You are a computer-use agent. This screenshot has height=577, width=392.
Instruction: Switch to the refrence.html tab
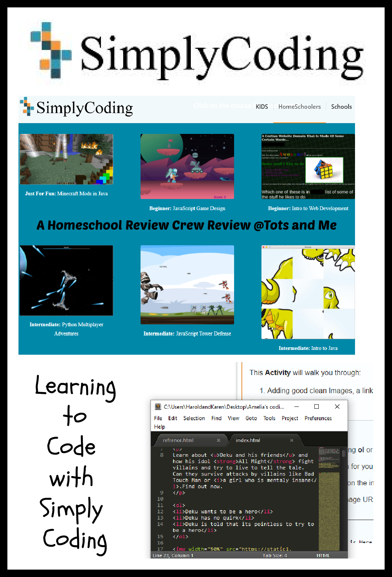tap(178, 440)
